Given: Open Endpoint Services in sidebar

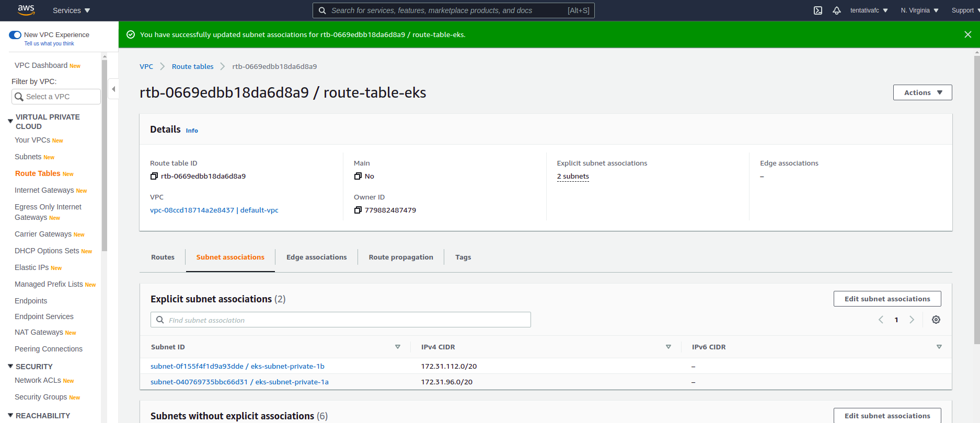Looking at the screenshot, I should [x=44, y=316].
